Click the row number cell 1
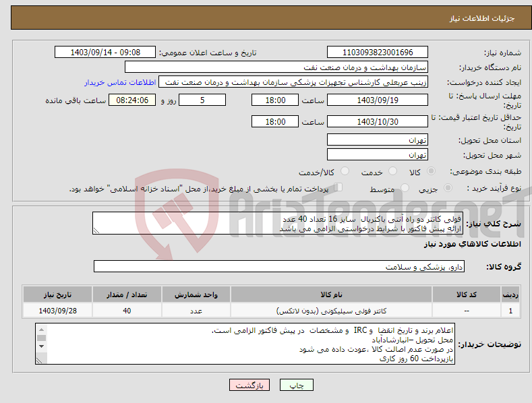Screen dimensions: 532x403 click(x=510, y=311)
